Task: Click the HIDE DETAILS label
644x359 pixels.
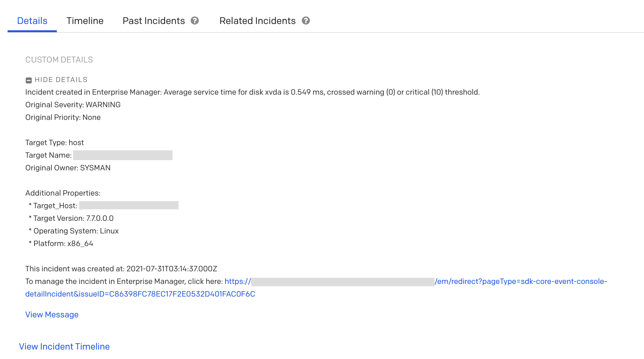Action: point(61,80)
